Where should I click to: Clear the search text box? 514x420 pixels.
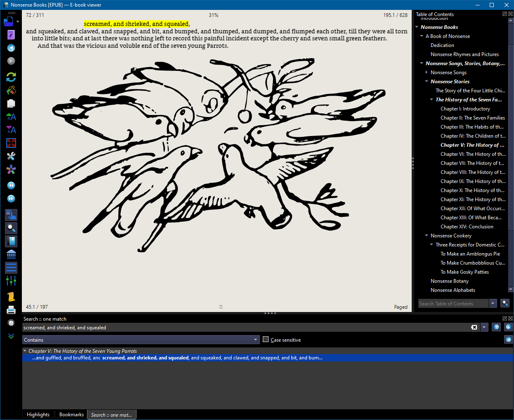pos(474,327)
